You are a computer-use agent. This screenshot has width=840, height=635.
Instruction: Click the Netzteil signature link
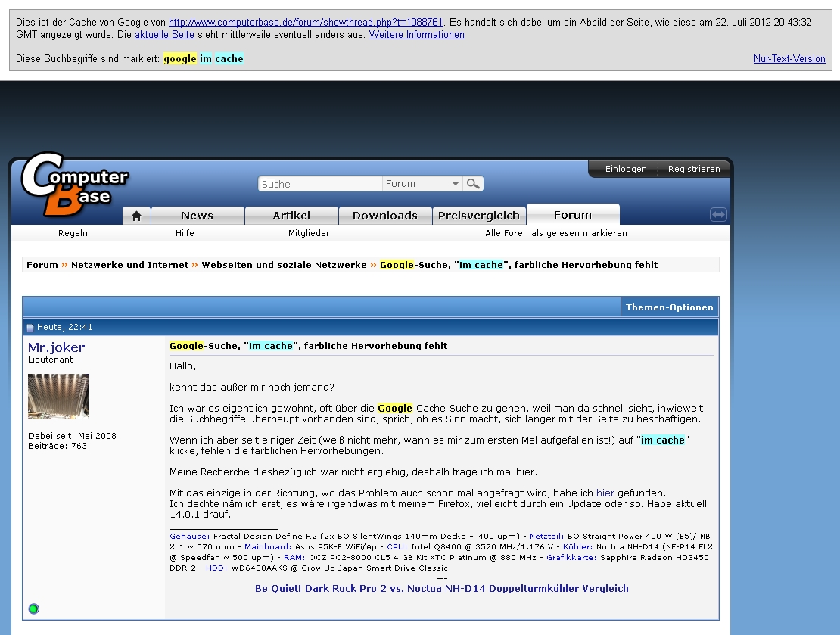546,536
